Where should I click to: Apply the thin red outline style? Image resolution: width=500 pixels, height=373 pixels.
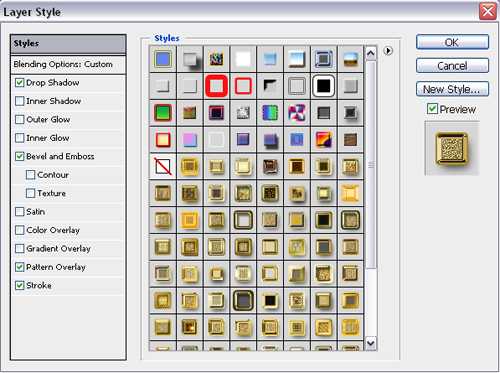pyautogui.click(x=243, y=86)
